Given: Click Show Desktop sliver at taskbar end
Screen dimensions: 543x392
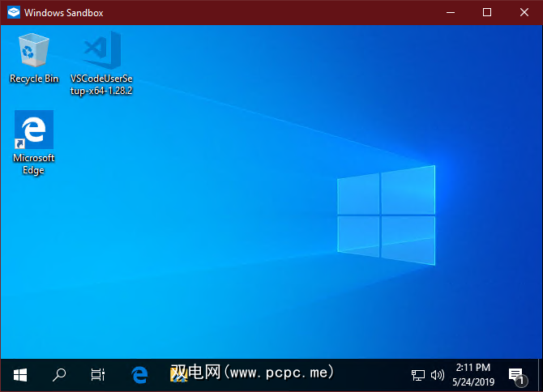Looking at the screenshot, I should pos(541,374).
